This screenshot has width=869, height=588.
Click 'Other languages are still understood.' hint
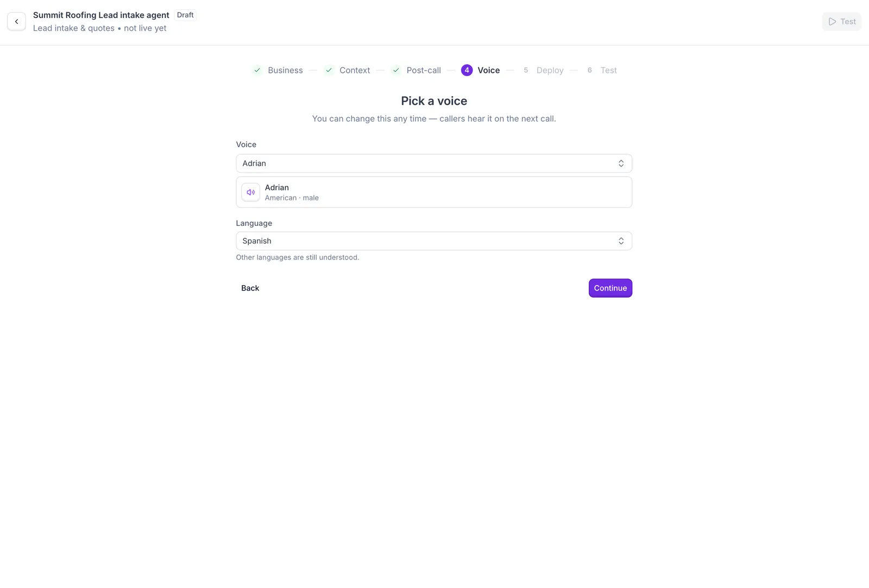click(298, 257)
